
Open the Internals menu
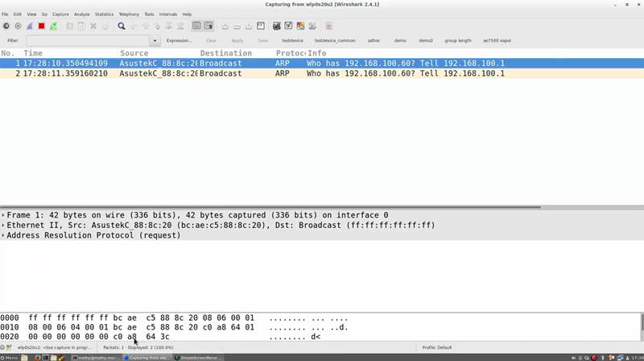coord(168,14)
